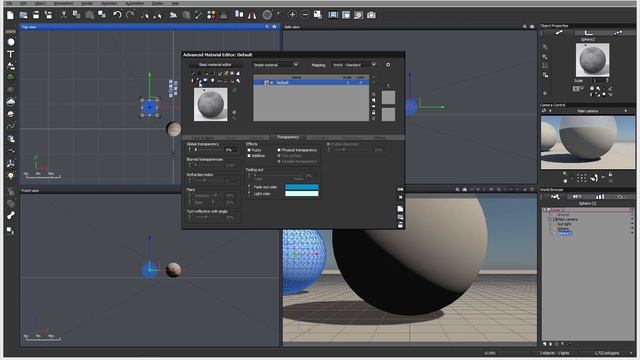The width and height of the screenshot is (640, 360).
Task: Click the colored dots icon in top toolbar
Action: tap(211, 15)
